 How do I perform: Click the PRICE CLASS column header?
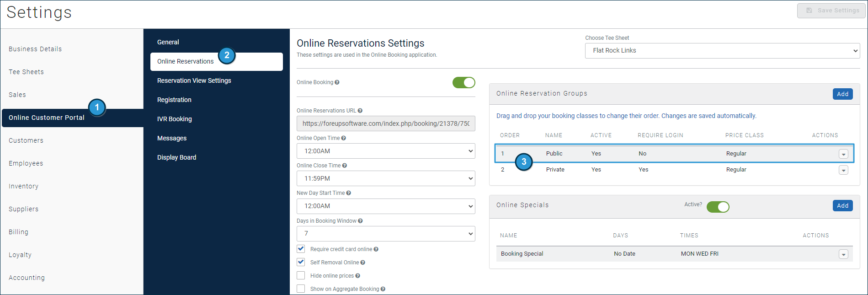[744, 135]
